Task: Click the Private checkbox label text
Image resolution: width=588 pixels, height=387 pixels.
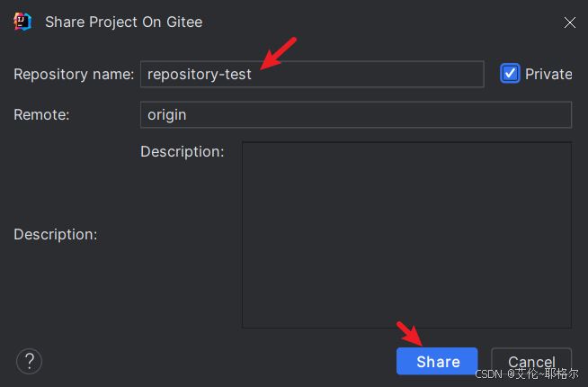Action: (x=548, y=74)
